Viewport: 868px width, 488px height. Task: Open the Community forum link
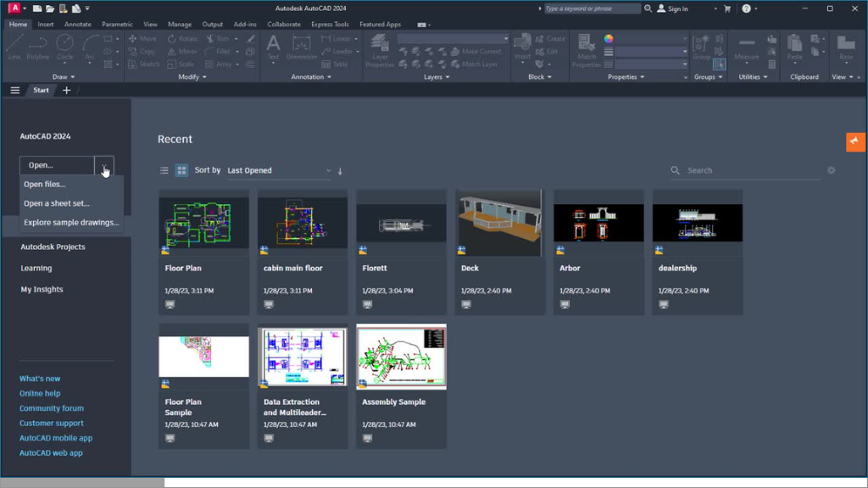pos(52,408)
